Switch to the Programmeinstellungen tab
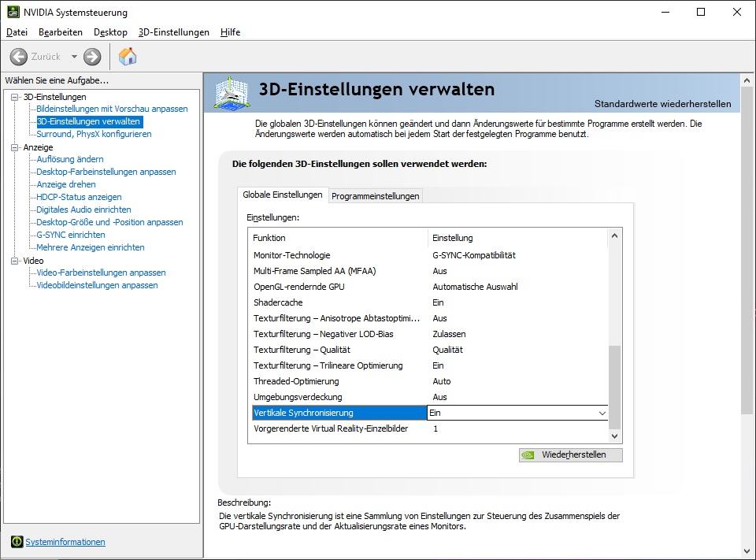The width and height of the screenshot is (756, 560). [x=375, y=196]
